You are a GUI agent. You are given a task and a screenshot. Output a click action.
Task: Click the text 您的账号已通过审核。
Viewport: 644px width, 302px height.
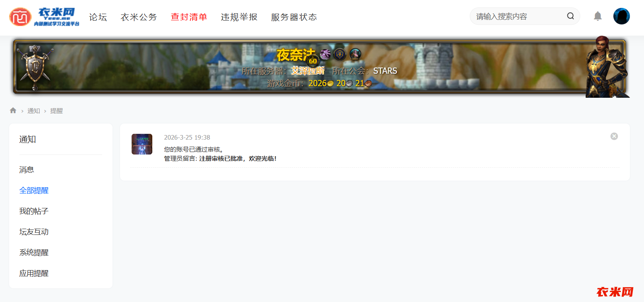(194, 149)
